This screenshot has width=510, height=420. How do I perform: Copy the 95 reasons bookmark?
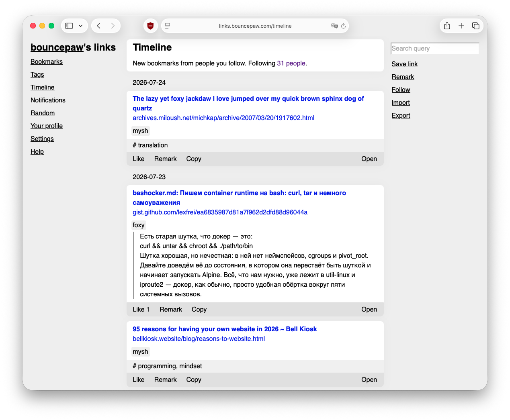[x=194, y=379]
